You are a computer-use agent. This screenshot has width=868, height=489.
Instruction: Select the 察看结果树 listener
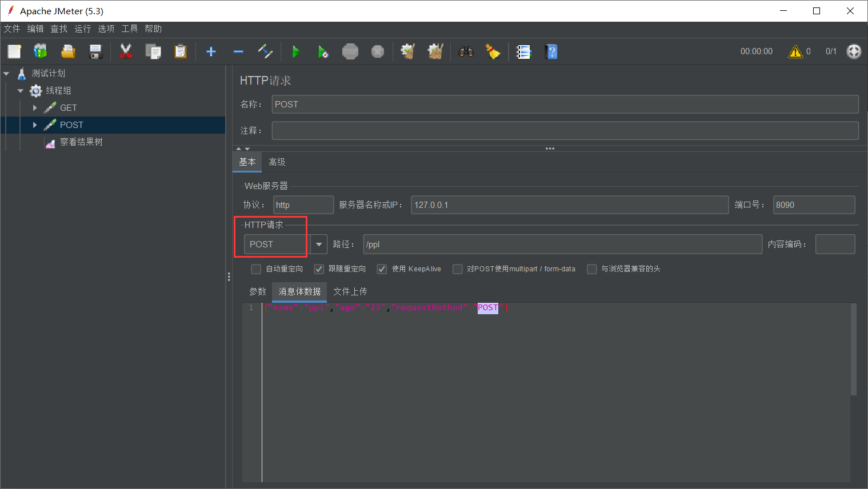point(81,142)
